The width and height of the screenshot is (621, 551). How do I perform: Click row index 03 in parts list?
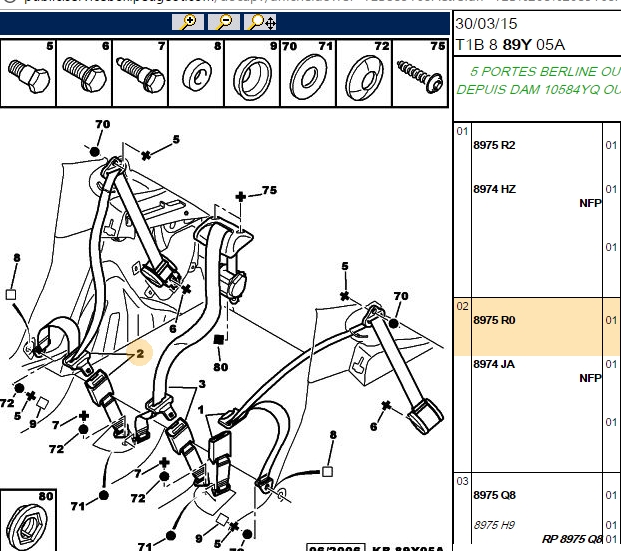pos(462,481)
